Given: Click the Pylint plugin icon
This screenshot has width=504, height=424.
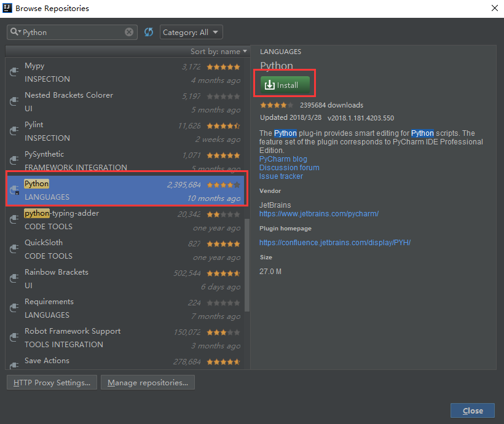Looking at the screenshot, I should pyautogui.click(x=14, y=131).
